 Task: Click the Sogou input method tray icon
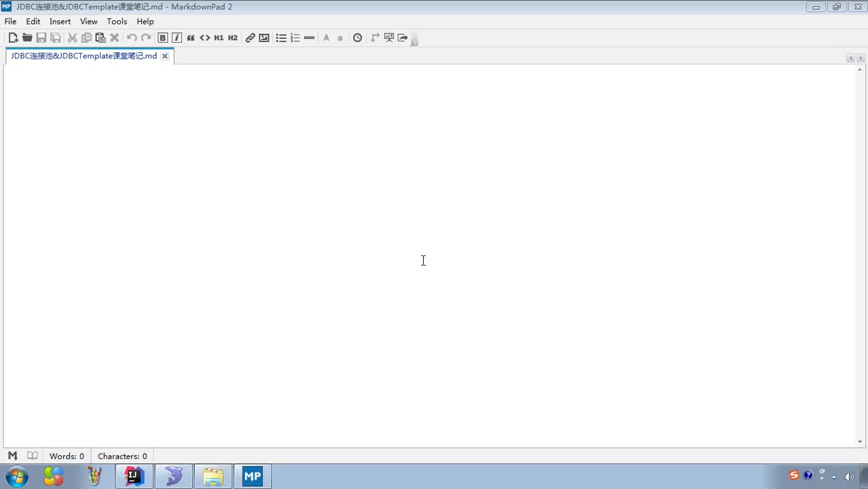click(794, 475)
